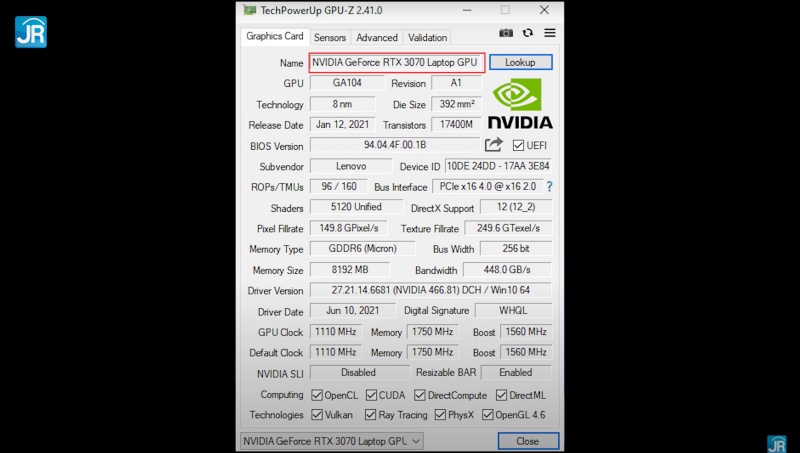This screenshot has height=453, width=800.
Task: Click the Bus Width value 256 bit
Action: click(x=516, y=249)
